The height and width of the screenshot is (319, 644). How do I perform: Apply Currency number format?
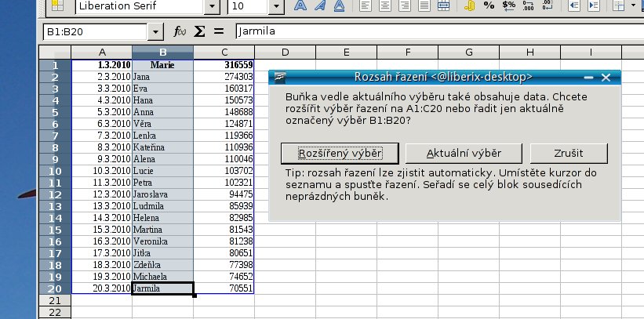[x=469, y=5]
